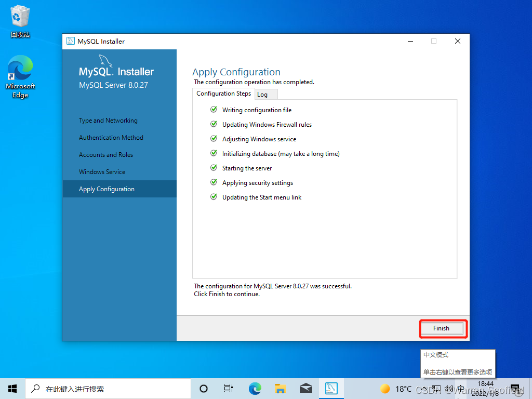Open Task View on the taskbar
532x399 pixels.
pyautogui.click(x=229, y=389)
